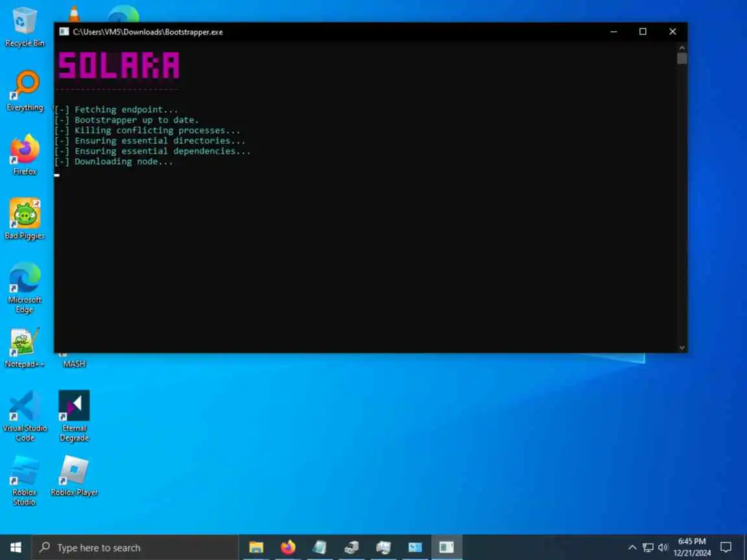Select the Firefox shortcut on the desktop
The width and height of the screenshot is (747, 560).
pos(25,155)
